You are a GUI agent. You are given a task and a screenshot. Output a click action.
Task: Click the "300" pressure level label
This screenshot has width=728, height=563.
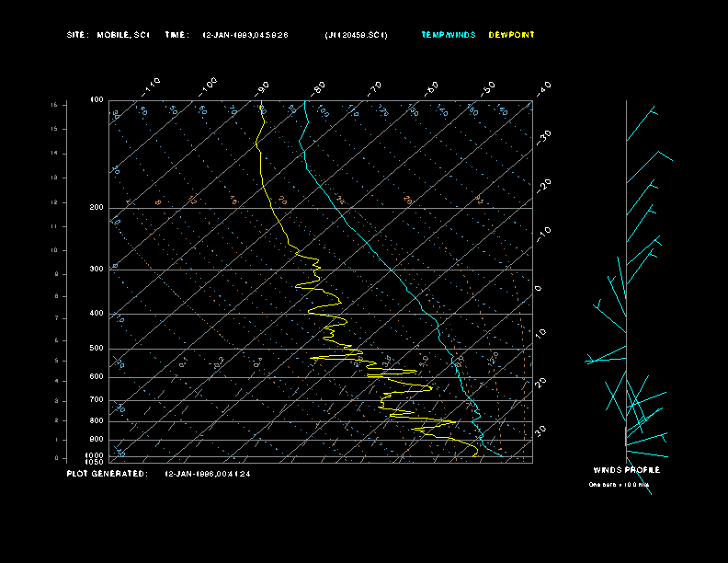click(97, 269)
